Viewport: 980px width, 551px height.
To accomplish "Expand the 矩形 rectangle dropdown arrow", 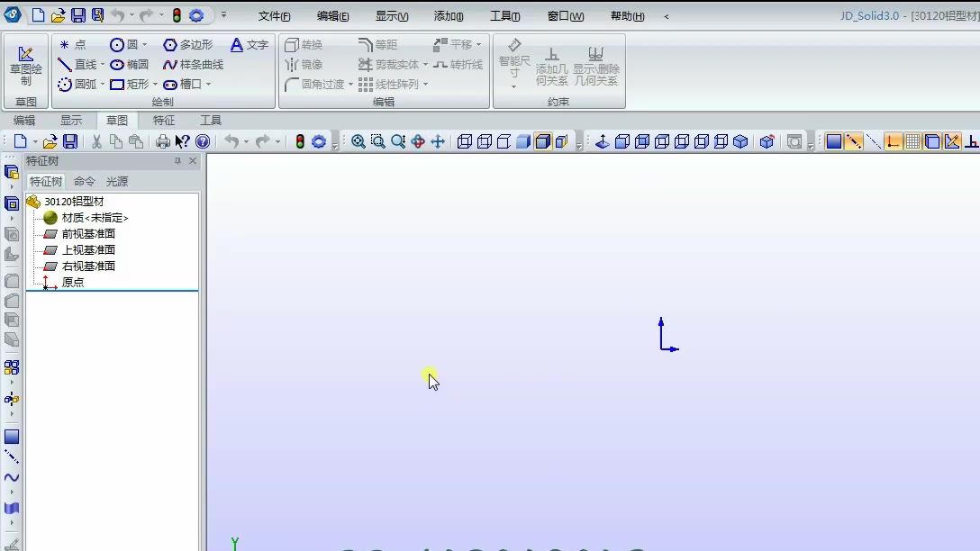I will 155,85.
